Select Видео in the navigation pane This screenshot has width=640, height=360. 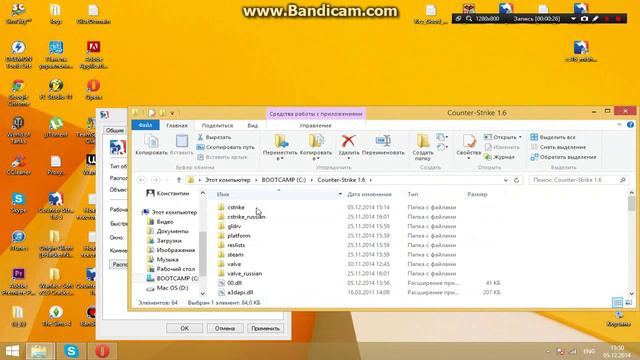(165, 222)
